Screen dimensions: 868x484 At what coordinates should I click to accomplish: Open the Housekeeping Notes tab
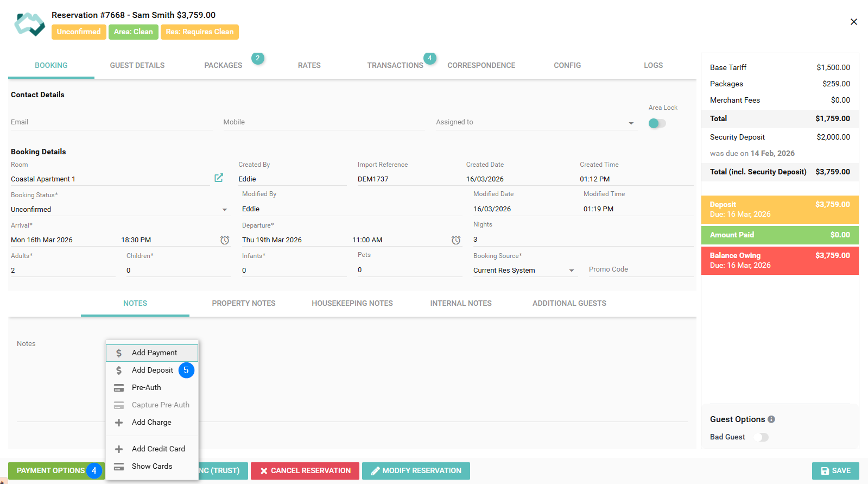click(352, 304)
